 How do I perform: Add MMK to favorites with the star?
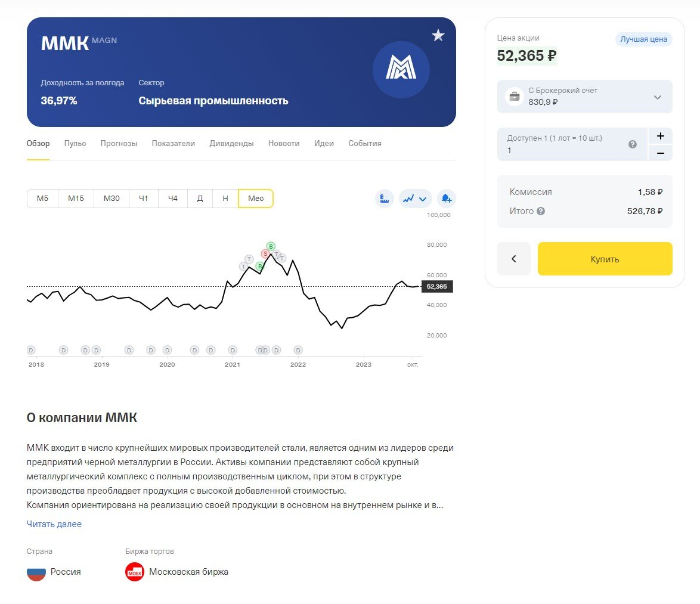tap(438, 36)
